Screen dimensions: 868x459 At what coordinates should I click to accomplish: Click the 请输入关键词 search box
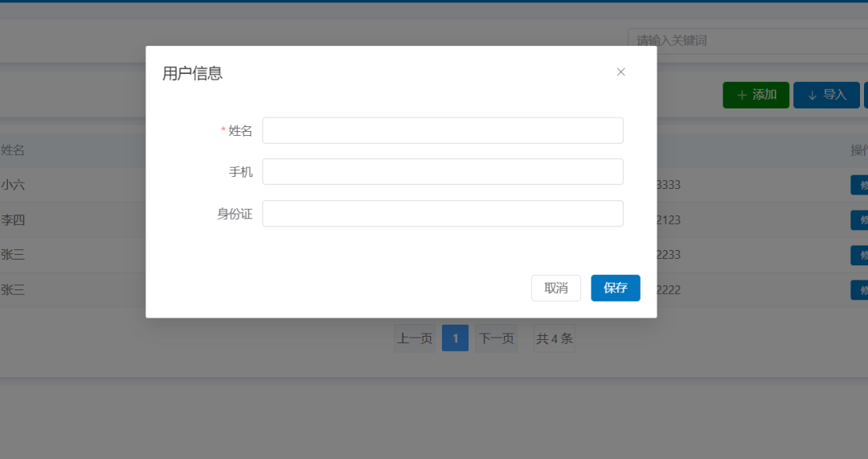click(x=748, y=41)
